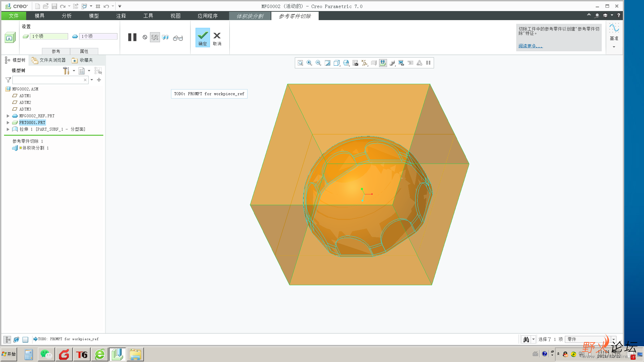Open the display style cube dropdown
Image resolution: width=644 pixels, height=362 pixels.
click(337, 63)
